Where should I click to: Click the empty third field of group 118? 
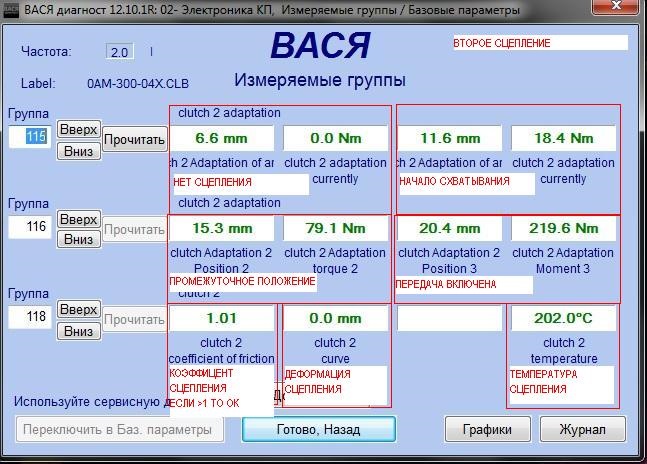pos(450,318)
